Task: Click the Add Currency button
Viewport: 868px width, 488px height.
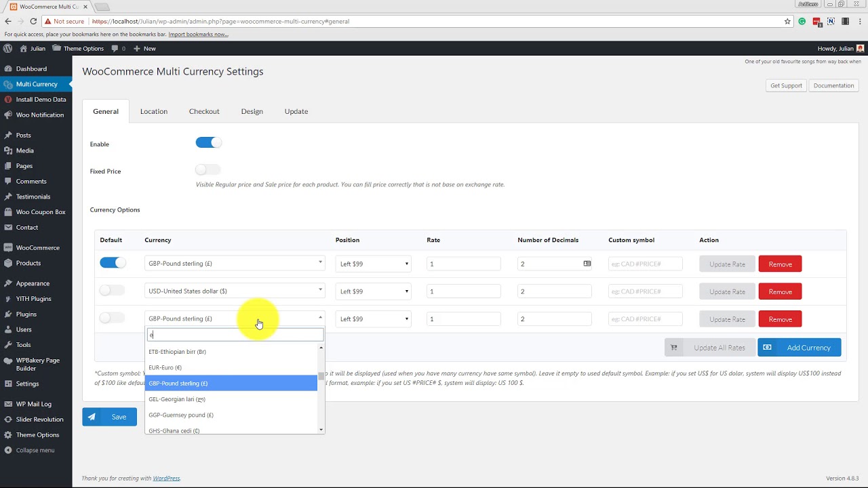Action: (x=800, y=348)
